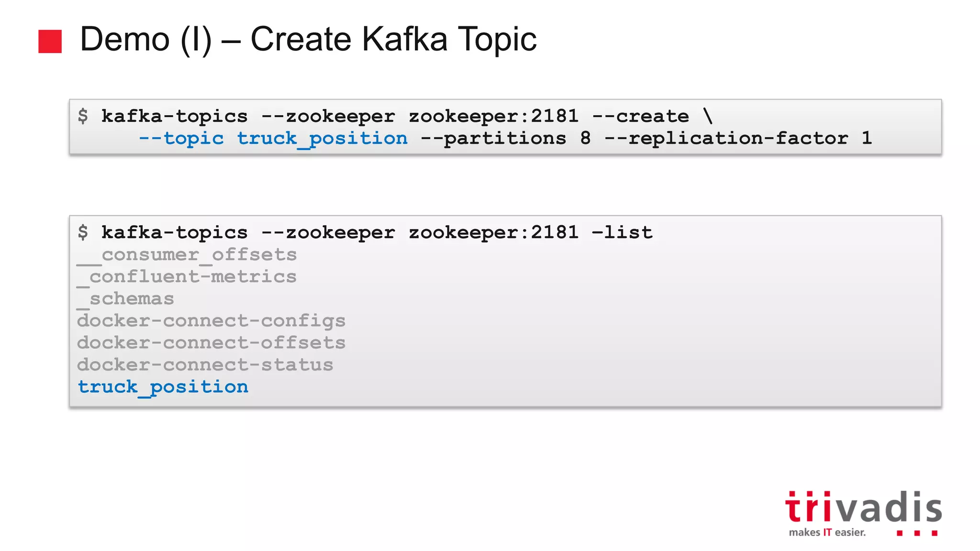This screenshot has height=551, width=980.
Task: Click the blue 'truck_position' entry in the list output
Action: click(x=163, y=387)
